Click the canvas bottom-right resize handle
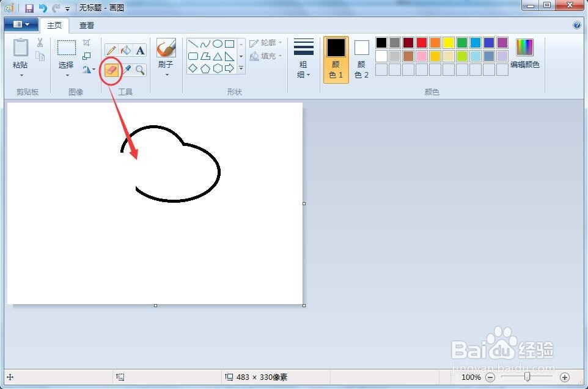The image size is (588, 389). (304, 306)
